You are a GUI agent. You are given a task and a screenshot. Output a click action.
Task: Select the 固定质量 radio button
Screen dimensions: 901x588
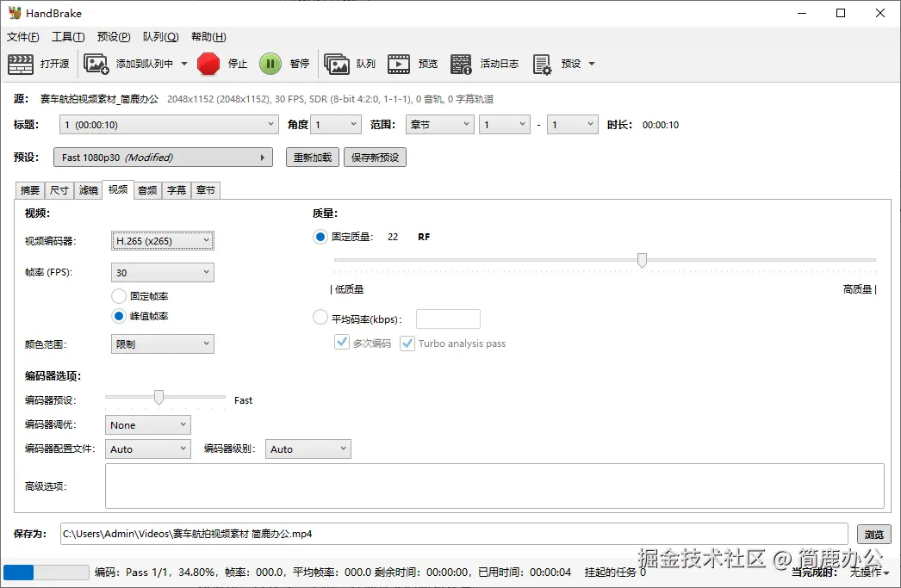click(320, 237)
